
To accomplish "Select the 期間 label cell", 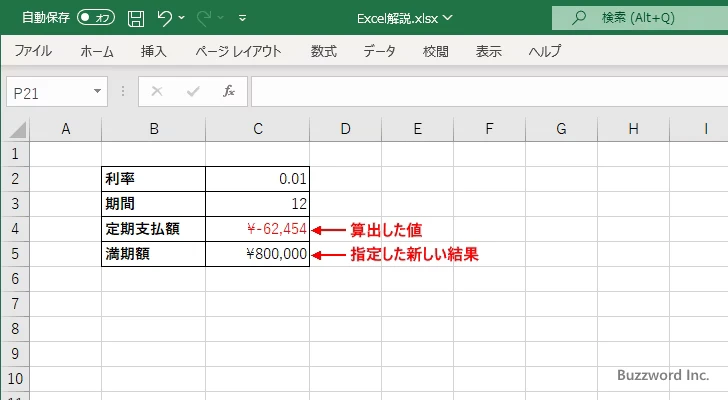I will coord(154,204).
